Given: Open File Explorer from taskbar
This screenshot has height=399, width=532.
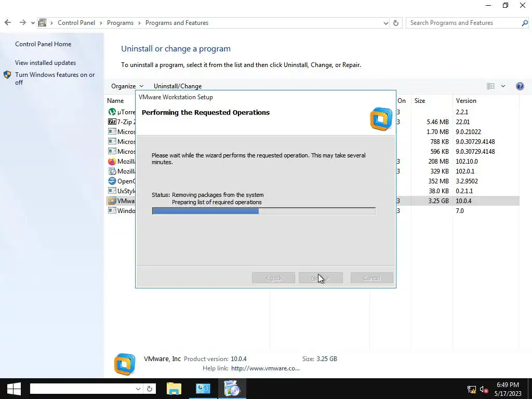Looking at the screenshot, I should tap(174, 389).
